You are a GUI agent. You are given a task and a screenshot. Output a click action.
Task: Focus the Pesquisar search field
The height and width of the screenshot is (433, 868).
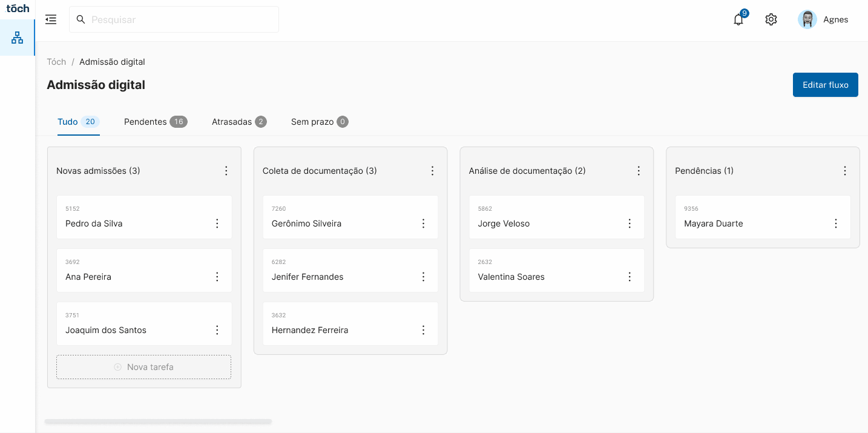coord(174,19)
